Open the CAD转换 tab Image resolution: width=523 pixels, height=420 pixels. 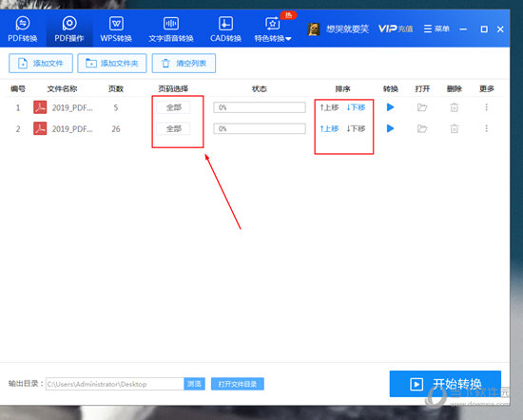click(x=225, y=29)
